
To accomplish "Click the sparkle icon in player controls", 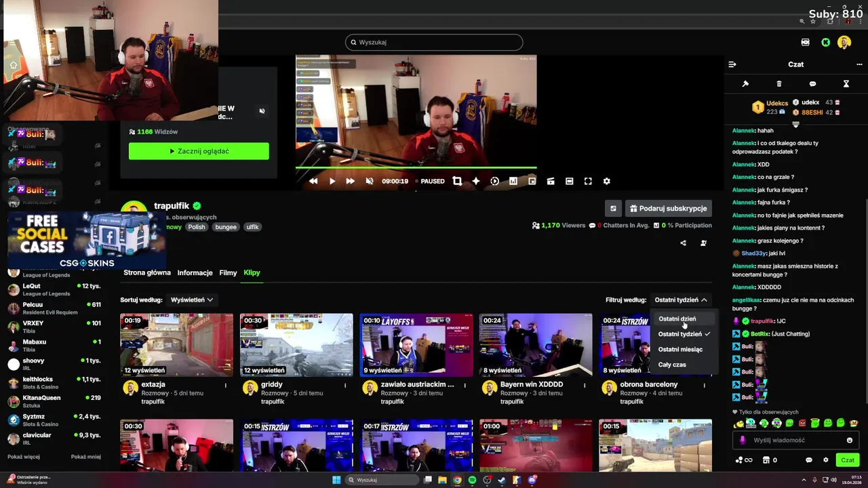I will pyautogui.click(x=476, y=181).
